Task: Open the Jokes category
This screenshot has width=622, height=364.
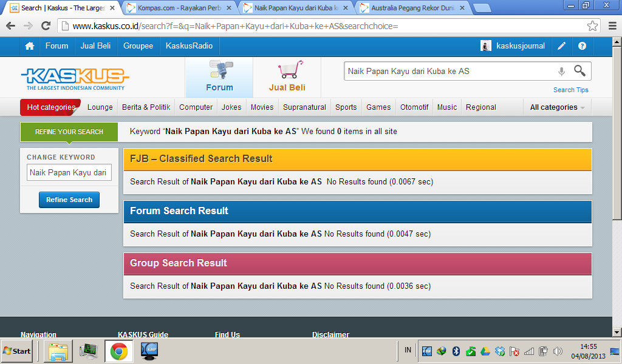Action: click(231, 107)
